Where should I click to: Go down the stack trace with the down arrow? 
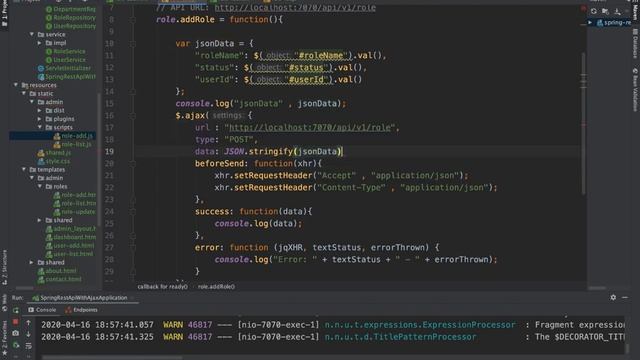pyautogui.click(x=28, y=334)
